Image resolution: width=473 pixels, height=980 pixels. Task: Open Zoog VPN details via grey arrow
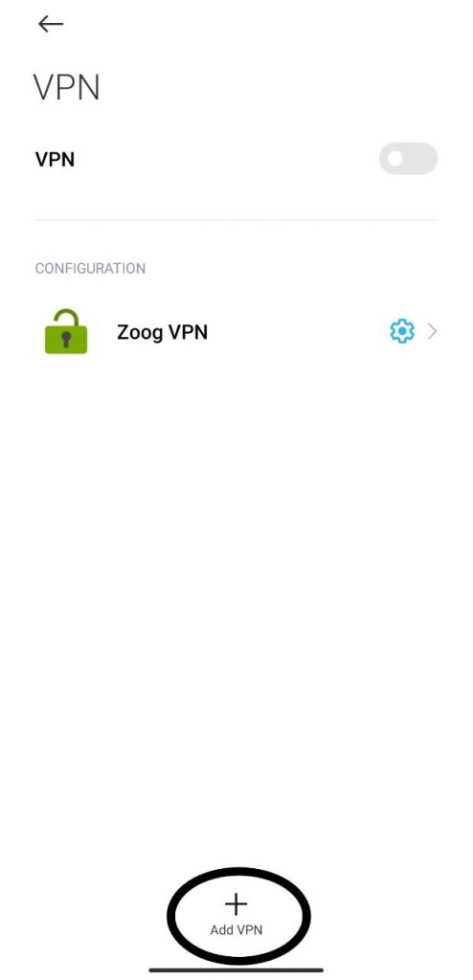[x=432, y=331]
